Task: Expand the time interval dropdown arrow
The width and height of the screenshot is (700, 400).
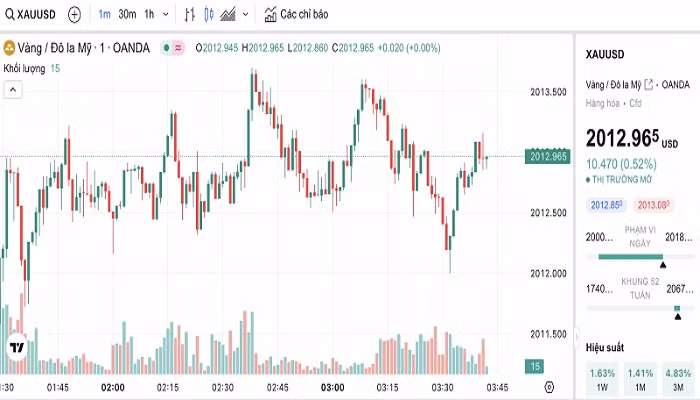Action: coord(166,15)
